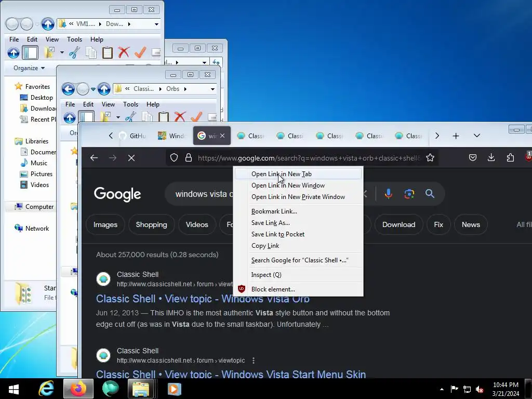The height and width of the screenshot is (399, 532).
Task: Choose Save Link As entry
Action: coord(298,223)
